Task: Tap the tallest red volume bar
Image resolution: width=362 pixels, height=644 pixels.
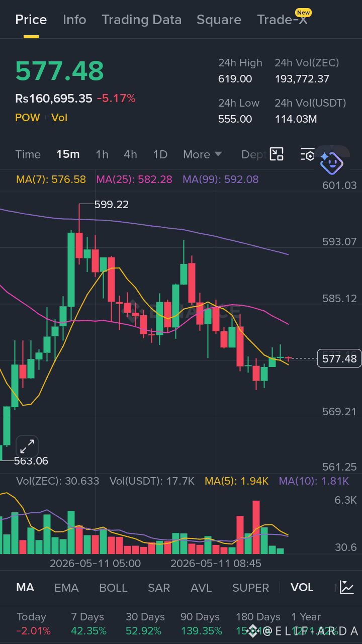Action: 256,527
